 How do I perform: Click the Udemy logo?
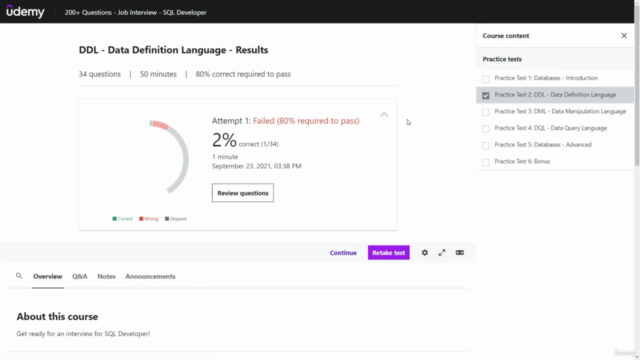[25, 12]
